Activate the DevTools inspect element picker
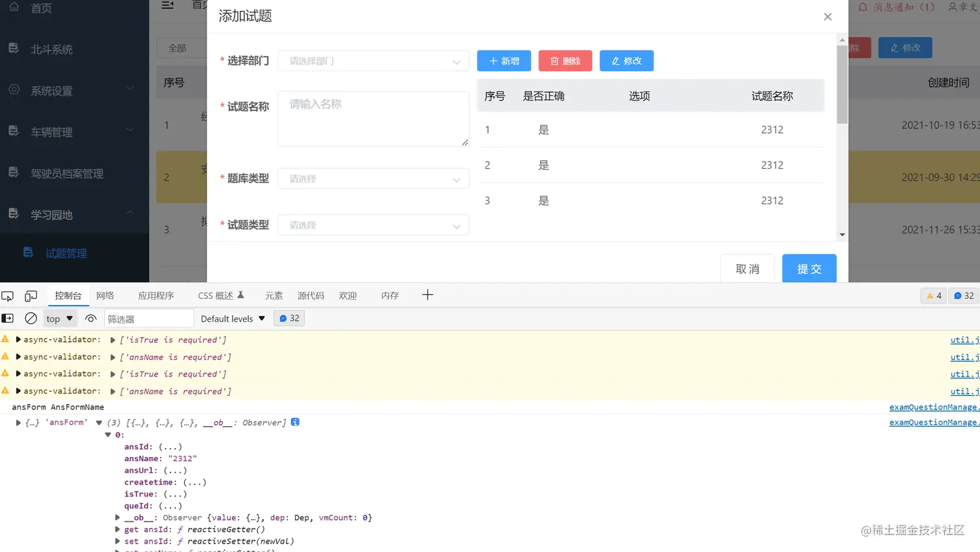Viewport: 980px width, 552px height. [x=8, y=296]
